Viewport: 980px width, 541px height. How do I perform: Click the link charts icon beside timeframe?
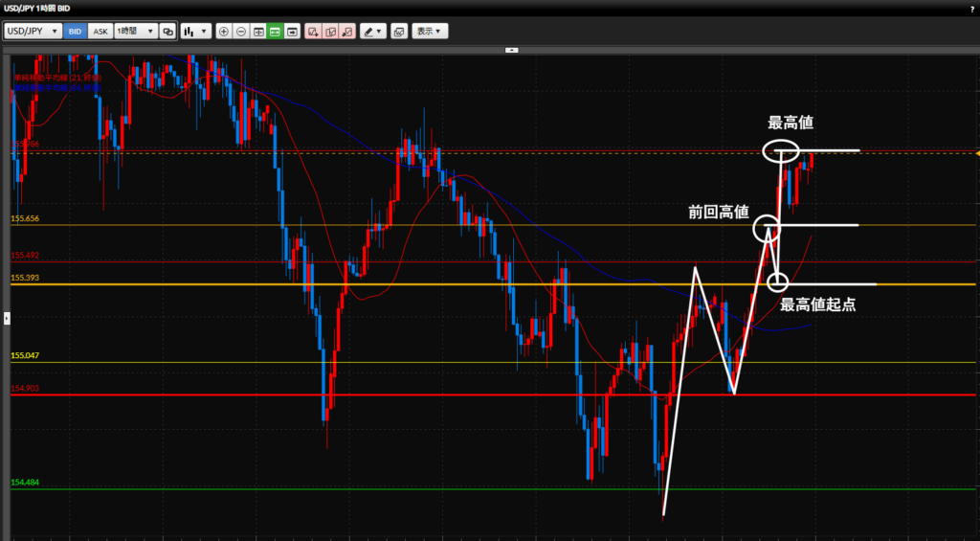[167, 31]
